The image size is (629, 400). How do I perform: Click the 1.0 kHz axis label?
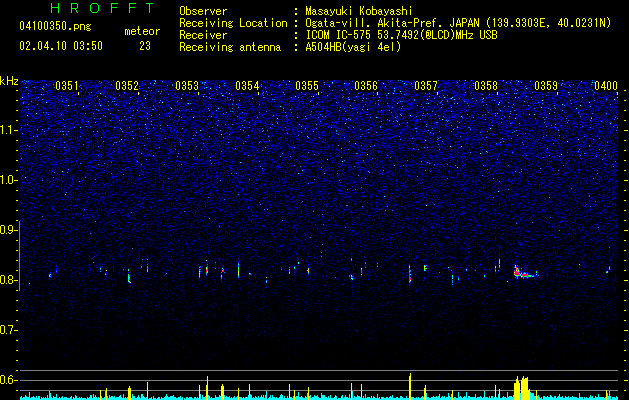8,180
